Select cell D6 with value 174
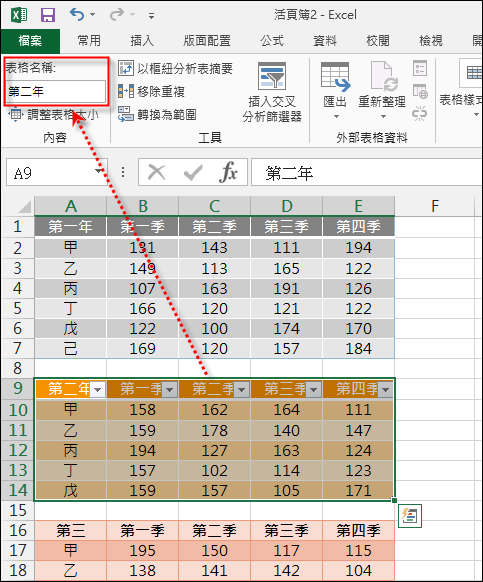This screenshot has width=483, height=582. pyautogui.click(x=287, y=328)
